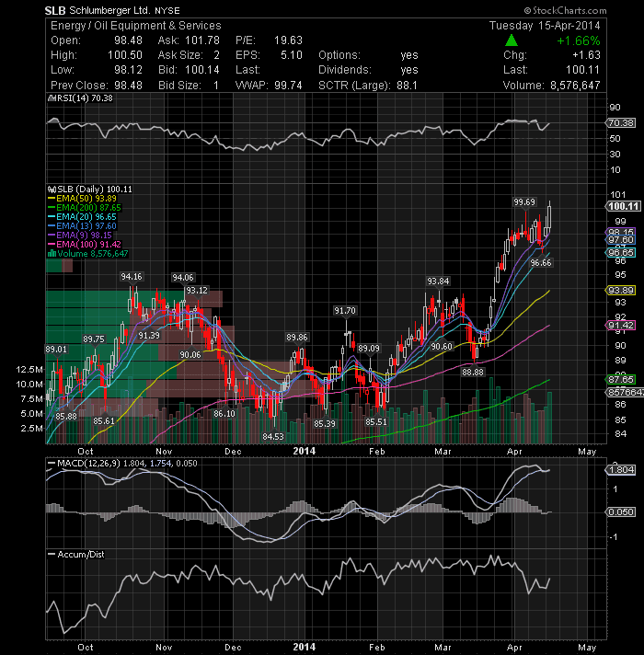Click the Low value 98.12
The width and height of the screenshot is (644, 655).
[128, 70]
